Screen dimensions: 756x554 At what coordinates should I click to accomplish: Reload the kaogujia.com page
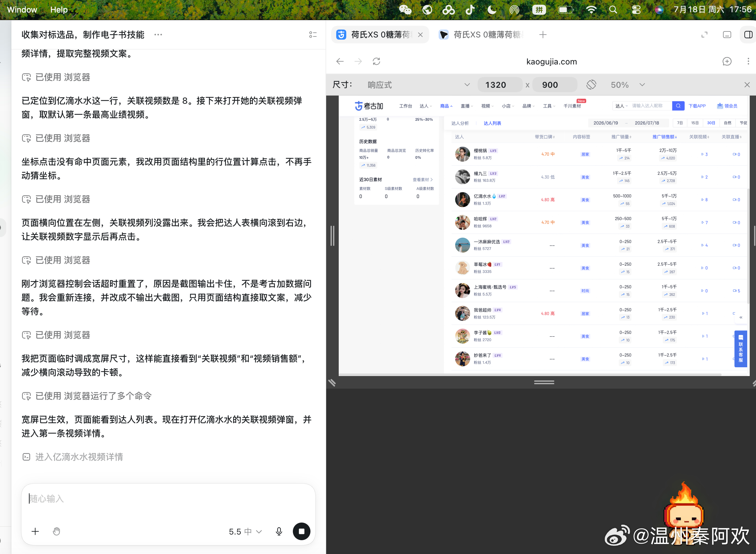pyautogui.click(x=376, y=61)
